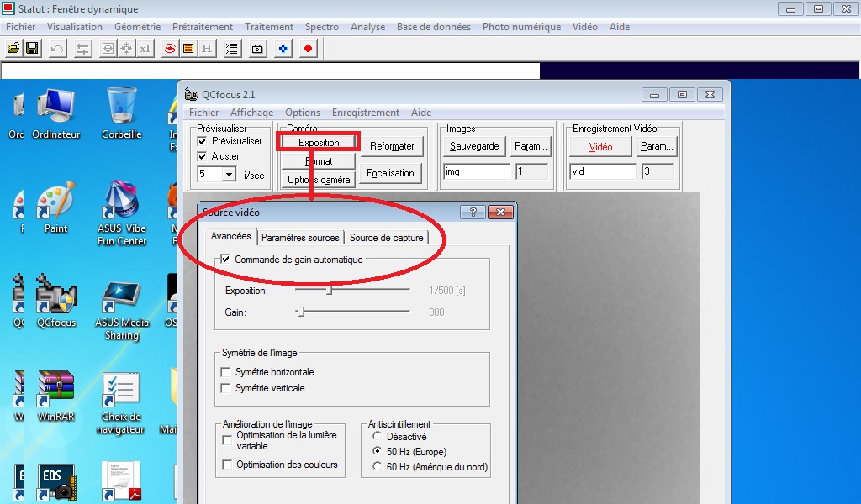Image resolution: width=861 pixels, height=504 pixels.
Task: Click the Reformater button
Action: [392, 146]
